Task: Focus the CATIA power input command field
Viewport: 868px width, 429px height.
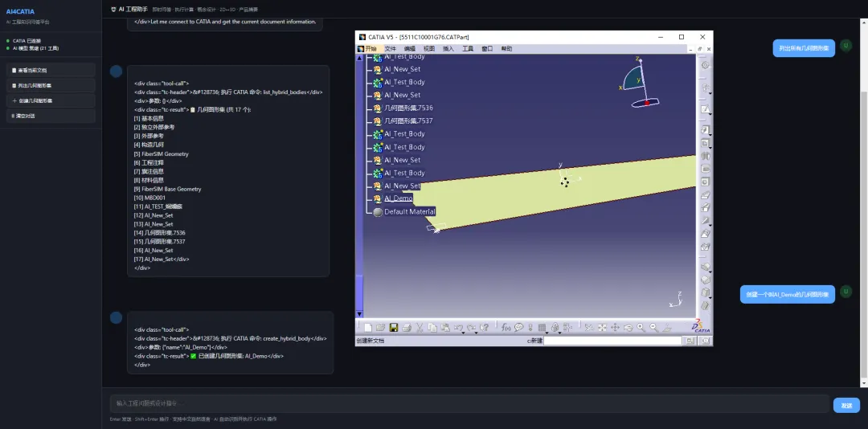Action: [612, 341]
